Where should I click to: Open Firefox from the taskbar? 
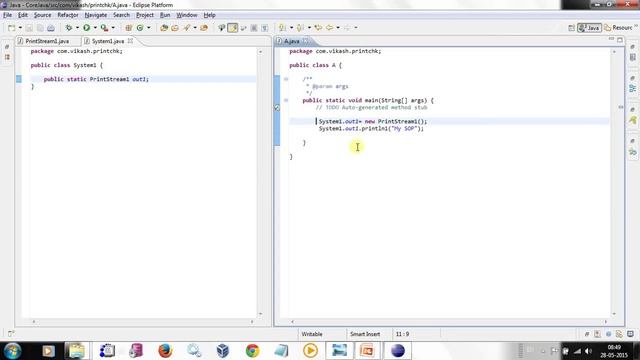[165, 351]
